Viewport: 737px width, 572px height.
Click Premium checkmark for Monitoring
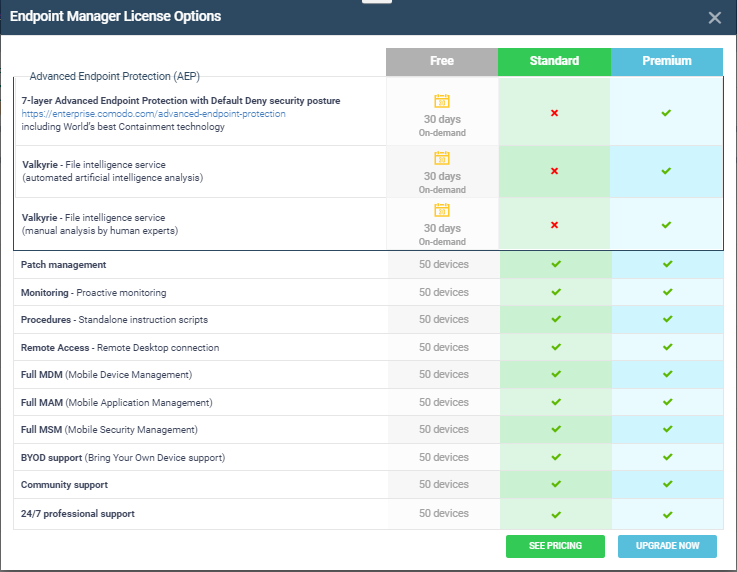tap(668, 292)
